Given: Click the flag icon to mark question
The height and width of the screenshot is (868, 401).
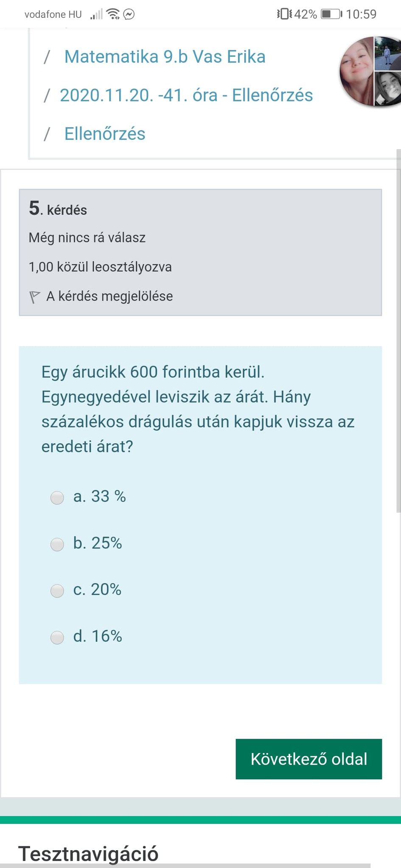Looking at the screenshot, I should point(34,297).
